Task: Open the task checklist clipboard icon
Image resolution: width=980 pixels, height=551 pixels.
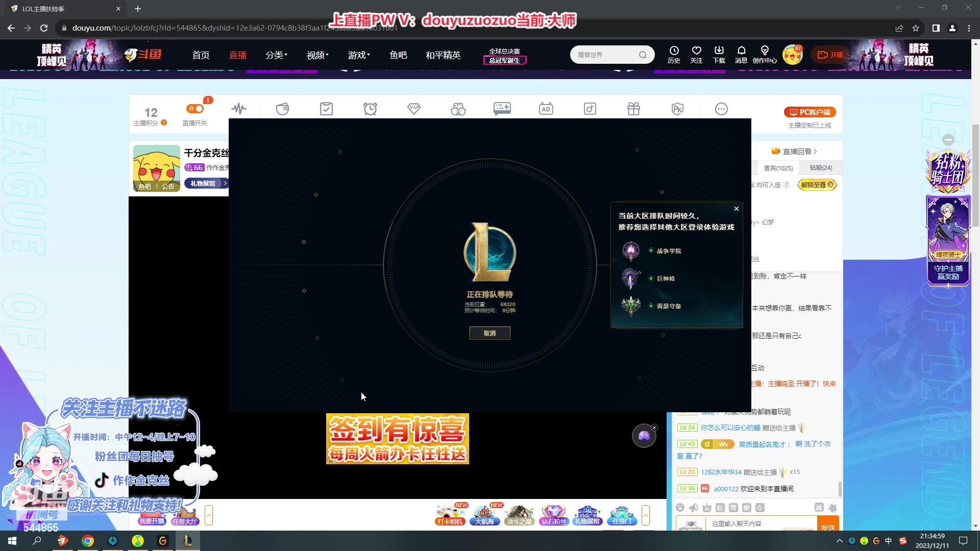Action: [x=327, y=109]
